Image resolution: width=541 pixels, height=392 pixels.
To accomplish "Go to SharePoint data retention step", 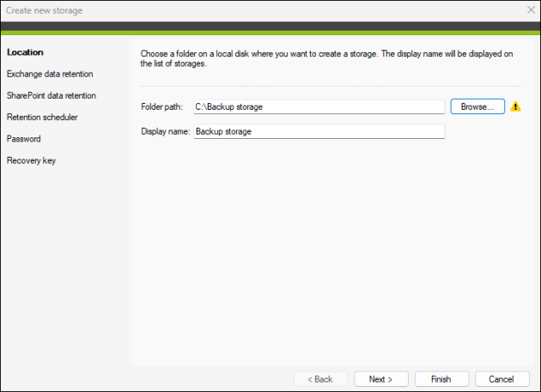I will 52,95.
